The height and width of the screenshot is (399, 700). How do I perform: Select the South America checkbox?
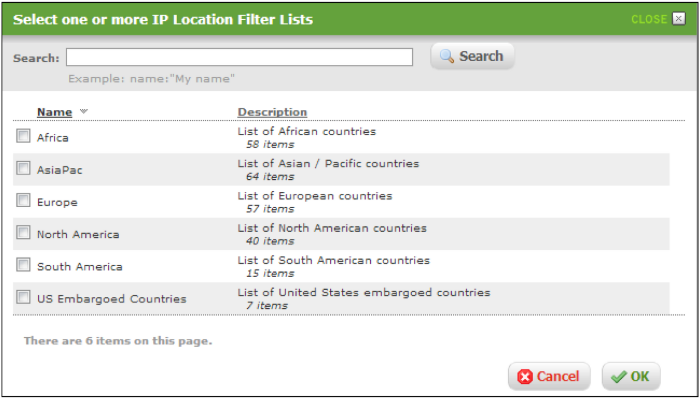[x=23, y=265]
